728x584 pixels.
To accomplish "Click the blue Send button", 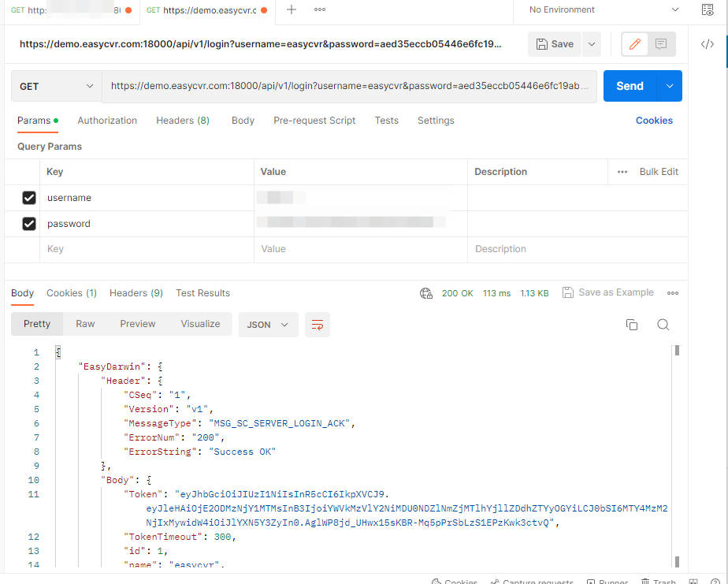I will [x=630, y=86].
